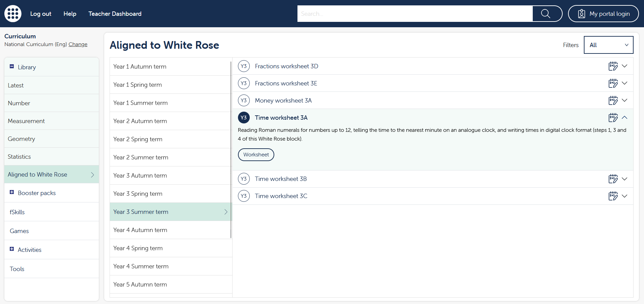Click Y3 badge of Time worksheet 3C
Image resolution: width=644 pixels, height=304 pixels.
click(x=244, y=196)
